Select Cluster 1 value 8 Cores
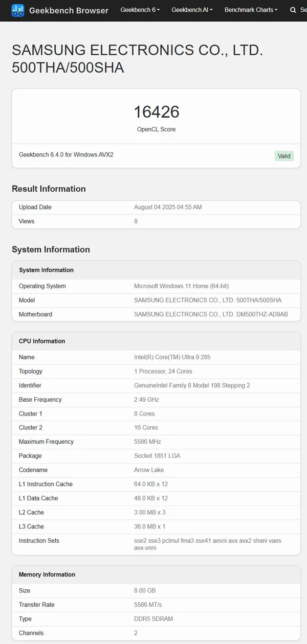 coord(144,413)
